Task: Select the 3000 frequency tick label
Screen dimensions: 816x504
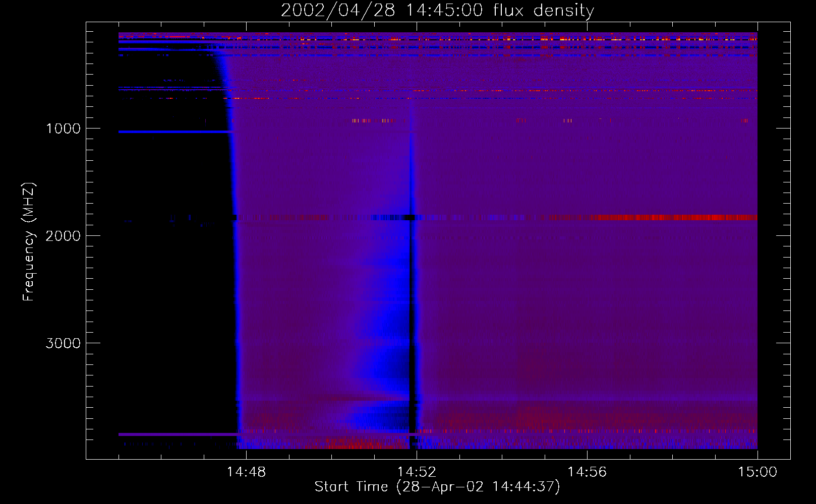Action: [x=63, y=343]
